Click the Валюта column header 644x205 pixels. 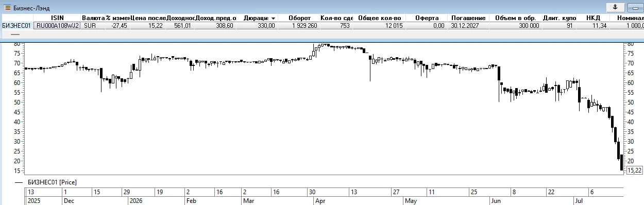tap(93, 18)
